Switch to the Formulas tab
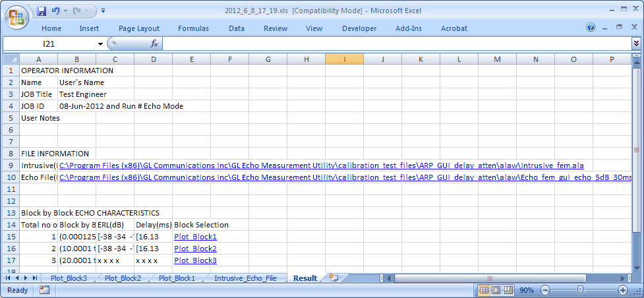 193,28
